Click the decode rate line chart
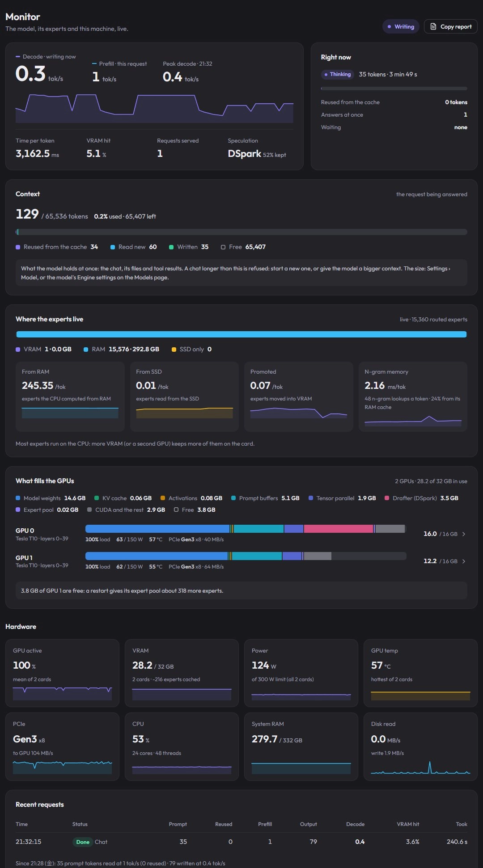 (154, 108)
